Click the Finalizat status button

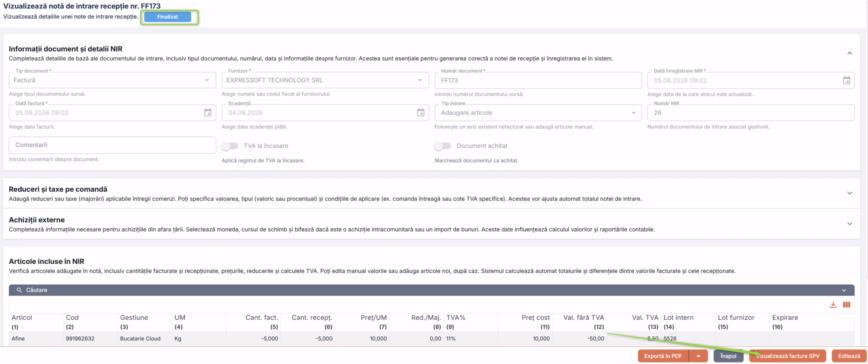[x=168, y=17]
